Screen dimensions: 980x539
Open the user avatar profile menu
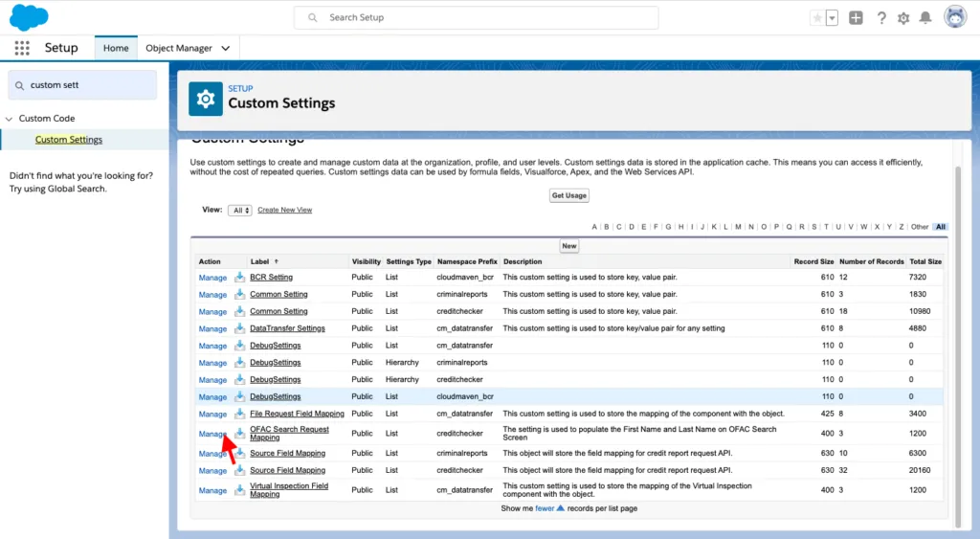click(x=955, y=17)
